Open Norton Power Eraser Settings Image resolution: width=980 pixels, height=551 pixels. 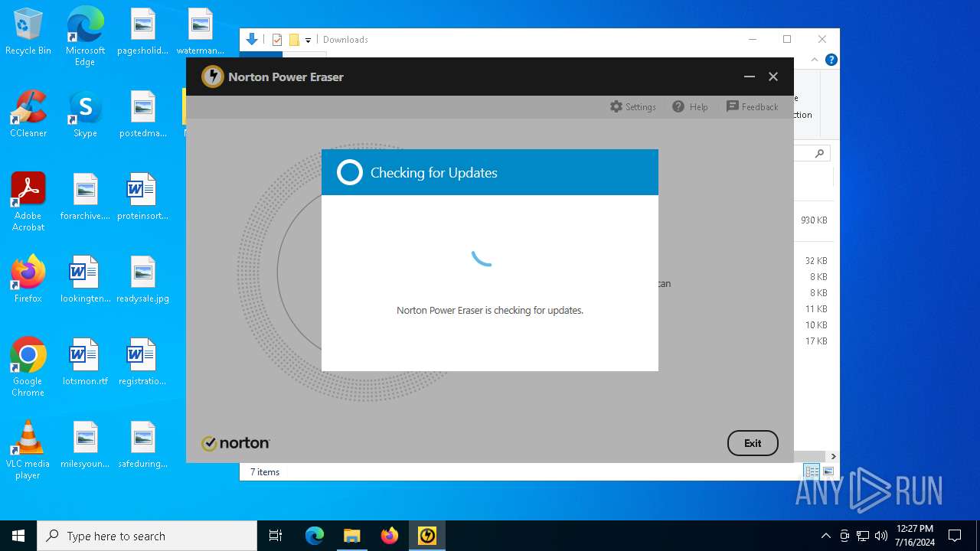point(632,107)
